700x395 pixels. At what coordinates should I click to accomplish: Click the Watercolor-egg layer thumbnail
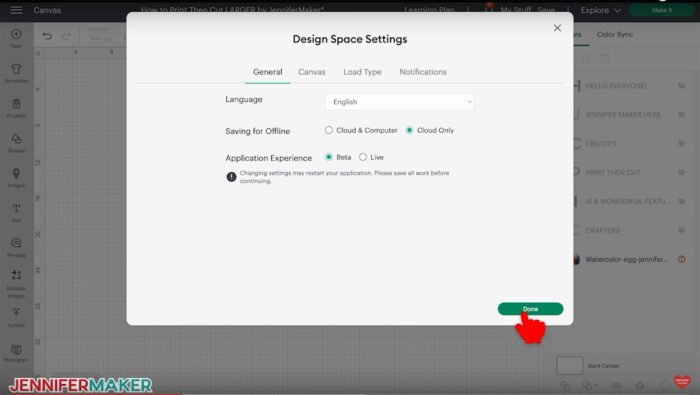[576, 259]
